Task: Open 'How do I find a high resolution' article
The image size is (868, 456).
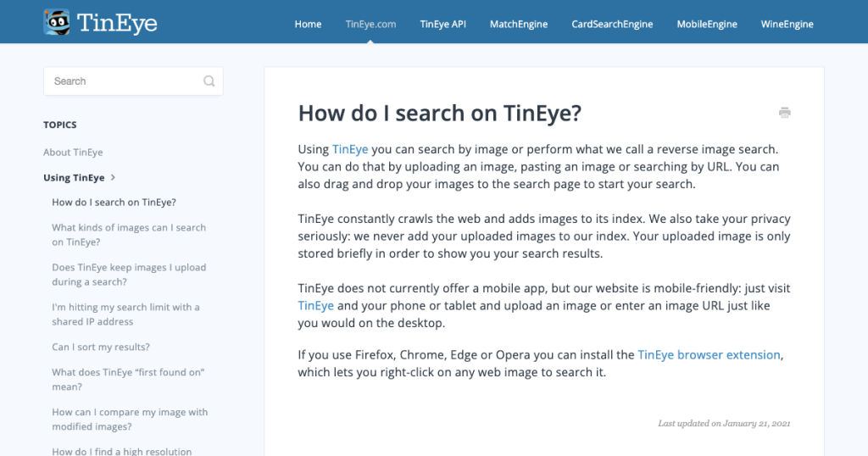Action: click(x=122, y=450)
